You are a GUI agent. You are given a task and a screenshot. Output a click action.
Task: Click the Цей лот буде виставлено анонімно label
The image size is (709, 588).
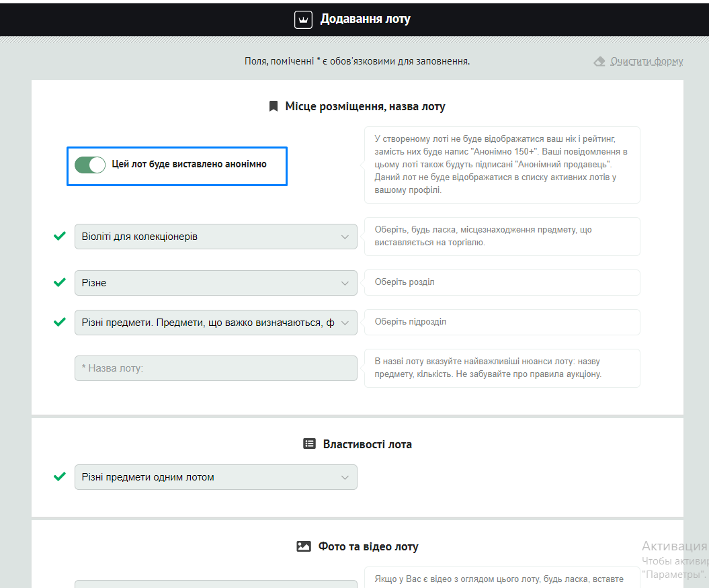189,164
